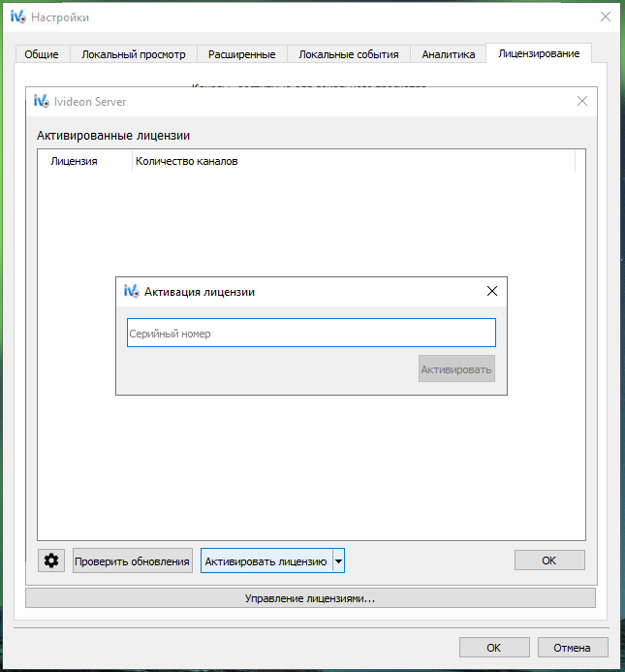625x672 pixels.
Task: Open the Локальный просмотр tab
Action: pos(134,54)
